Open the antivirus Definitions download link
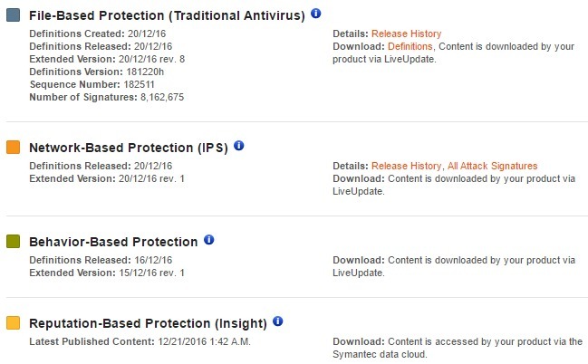 411,46
